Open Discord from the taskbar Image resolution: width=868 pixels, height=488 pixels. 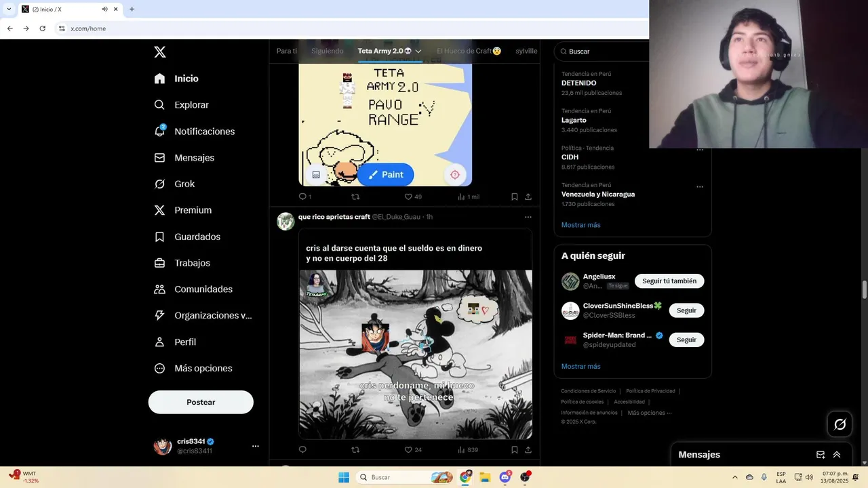pos(505,477)
